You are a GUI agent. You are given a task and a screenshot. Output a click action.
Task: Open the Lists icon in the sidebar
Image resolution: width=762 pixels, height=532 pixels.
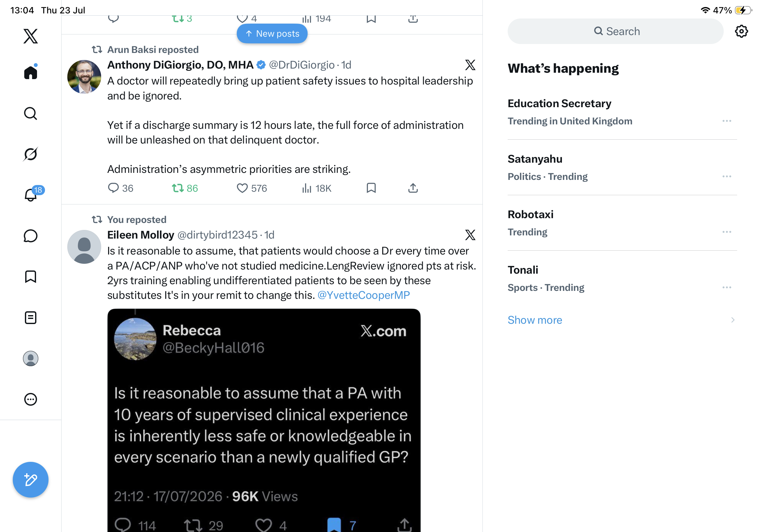coord(31,318)
